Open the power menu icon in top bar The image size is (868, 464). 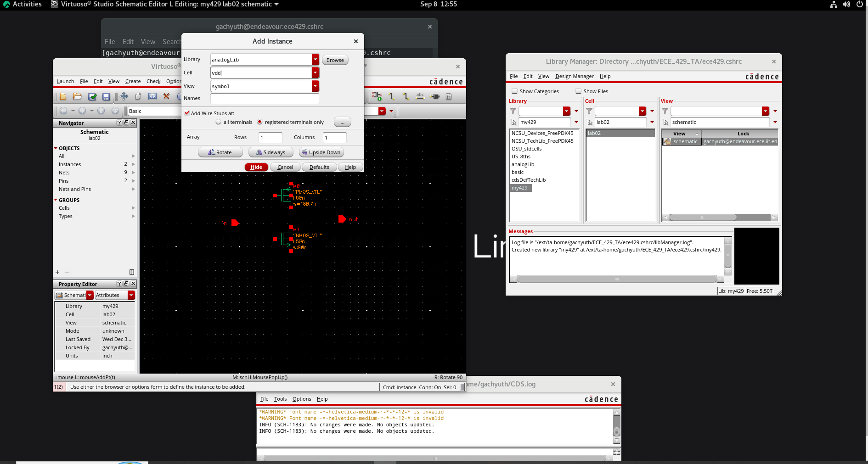860,4
